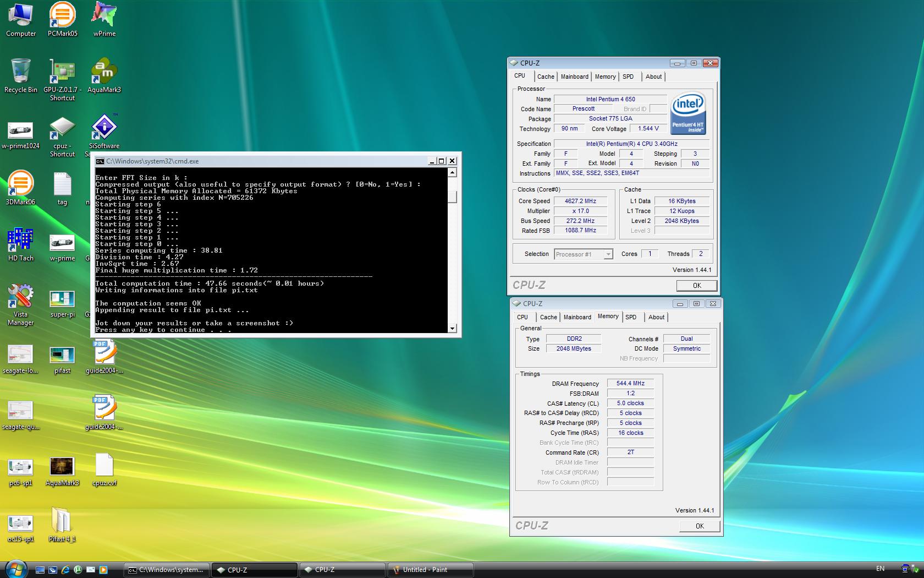
Task: Open the w-prime image icon
Action: [x=62, y=247]
